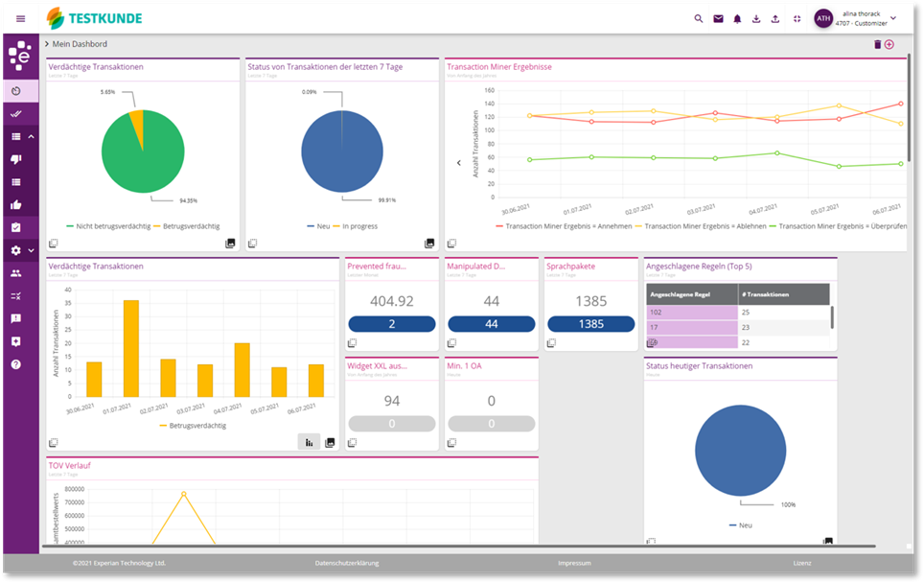This screenshot has width=924, height=583.
Task: Expand the sidebar settings gear chevron
Action: pos(32,250)
